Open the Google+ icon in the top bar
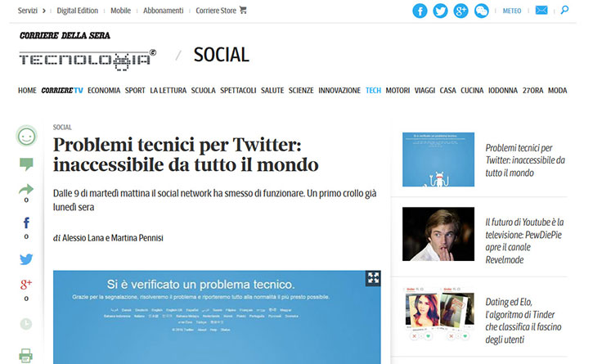The width and height of the screenshot is (593, 364). 460,11
